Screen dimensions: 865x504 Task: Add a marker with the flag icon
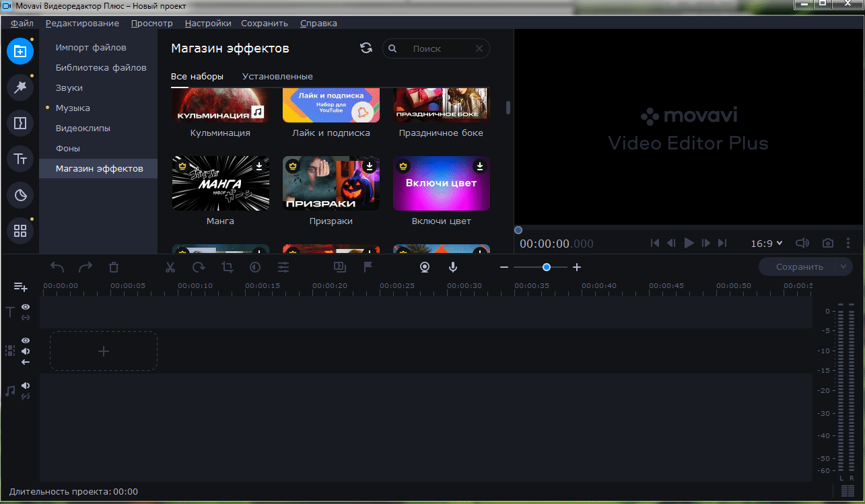pos(368,267)
